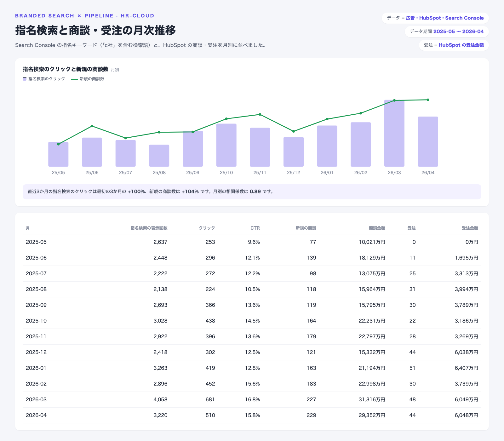504x441 pixels.
Task: Click the 新規の商談数 legend item
Action: pyautogui.click(x=88, y=79)
